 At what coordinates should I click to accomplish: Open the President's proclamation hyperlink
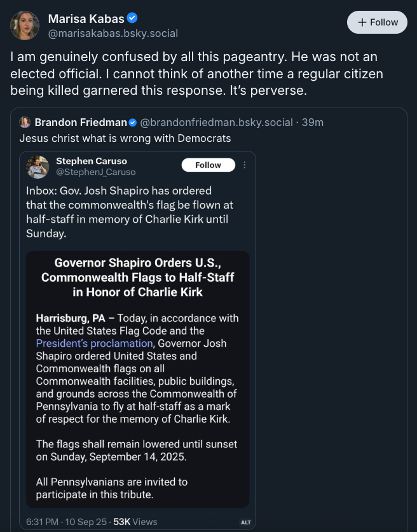click(x=94, y=343)
